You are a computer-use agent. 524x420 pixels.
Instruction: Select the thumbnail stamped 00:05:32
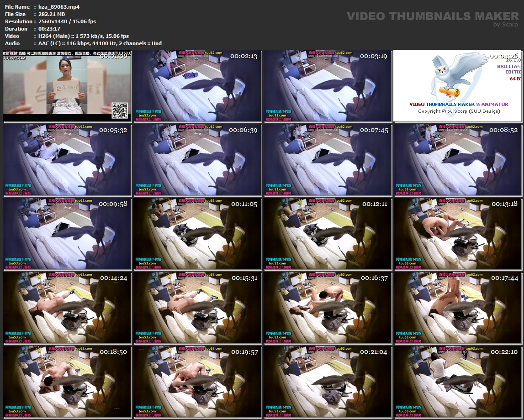coord(67,160)
